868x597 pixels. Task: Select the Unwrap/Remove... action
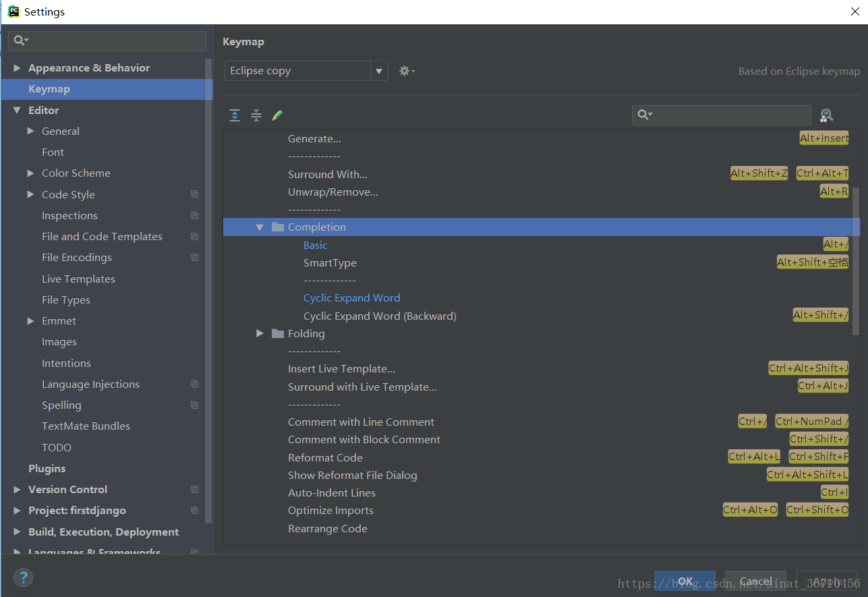pyautogui.click(x=333, y=192)
